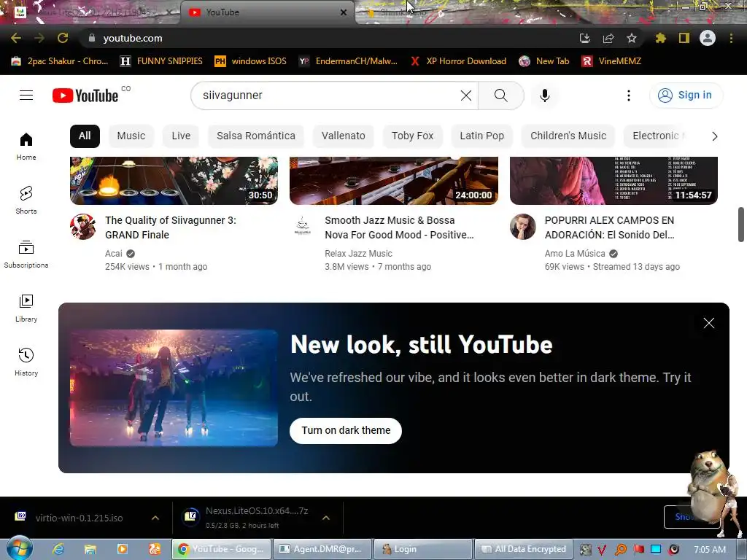Open Subscriptions in the sidebar

click(26, 254)
